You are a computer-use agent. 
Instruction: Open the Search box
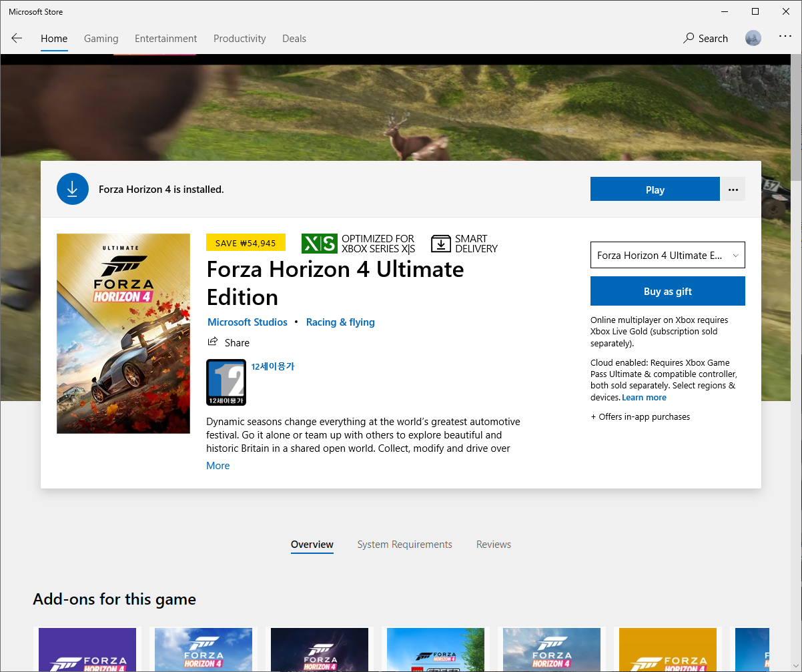tap(705, 38)
